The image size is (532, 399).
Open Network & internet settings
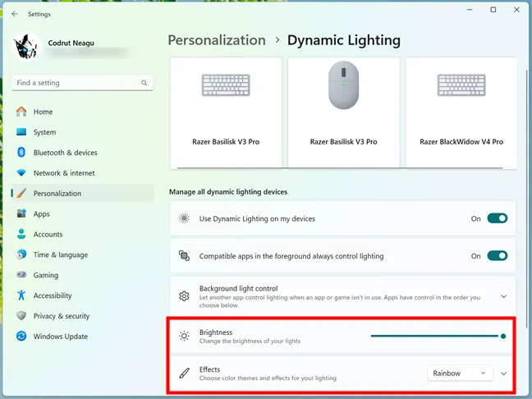point(64,173)
